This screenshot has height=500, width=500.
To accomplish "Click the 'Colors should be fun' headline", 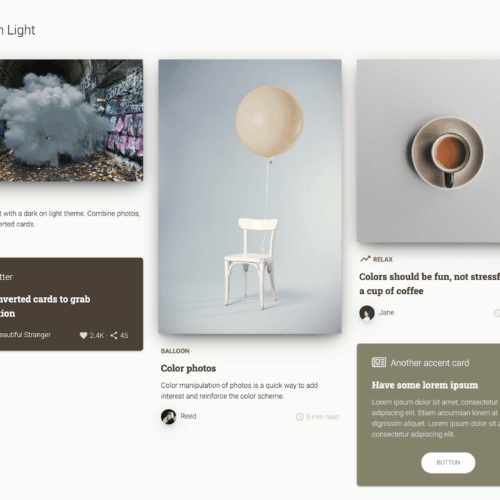I will [x=429, y=284].
